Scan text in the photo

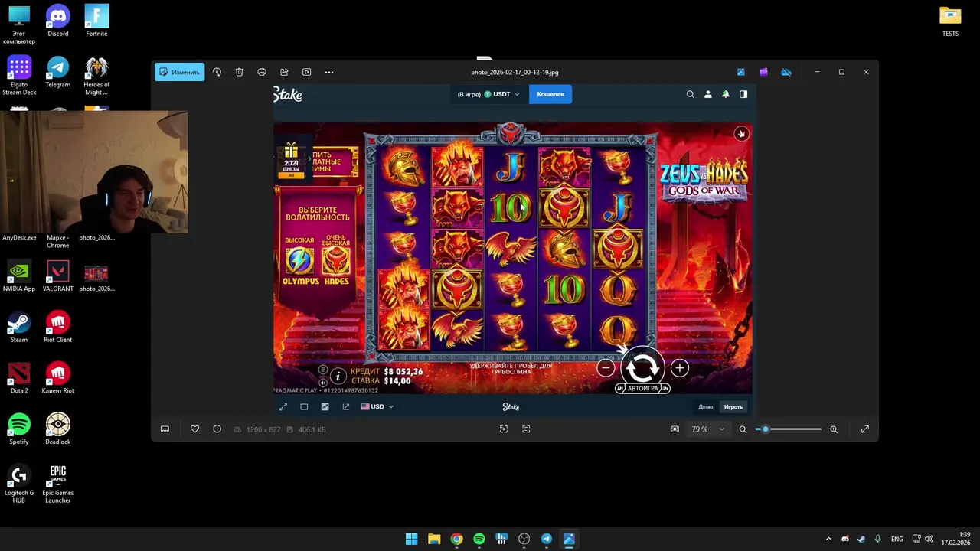click(x=526, y=429)
